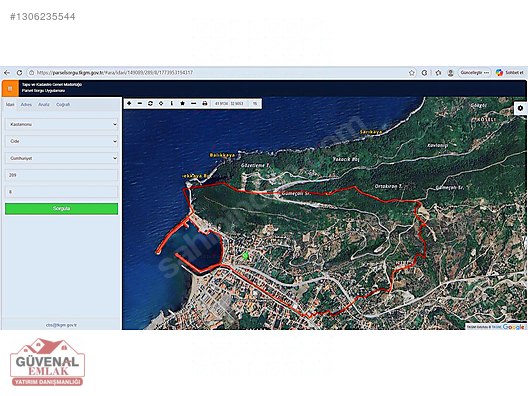The image size is (528, 396).
Task: Zoom out with the minus map tool
Action: pyautogui.click(x=140, y=103)
